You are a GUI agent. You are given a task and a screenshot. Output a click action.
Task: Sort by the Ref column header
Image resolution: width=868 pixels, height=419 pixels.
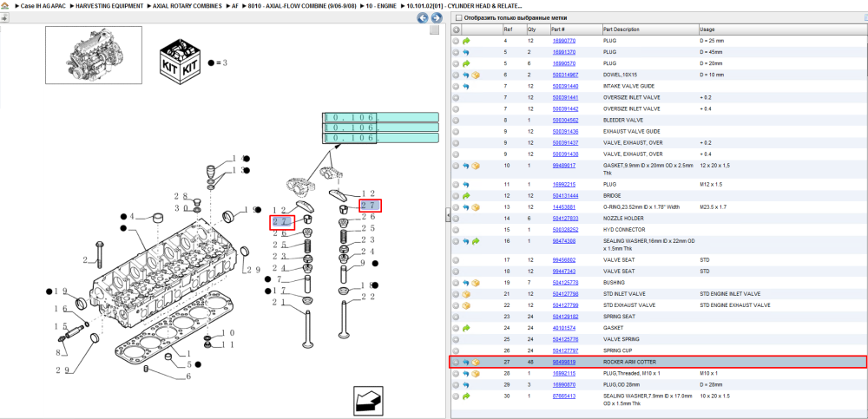click(x=514, y=29)
